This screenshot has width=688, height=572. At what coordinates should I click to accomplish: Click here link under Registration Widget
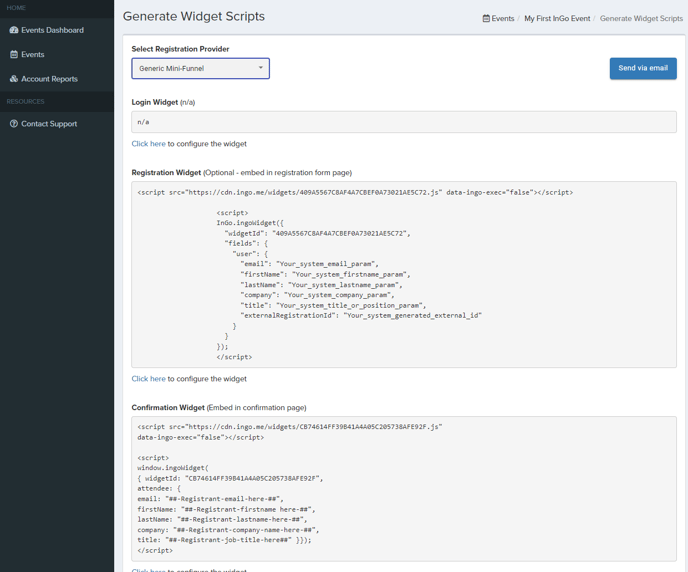[148, 379]
